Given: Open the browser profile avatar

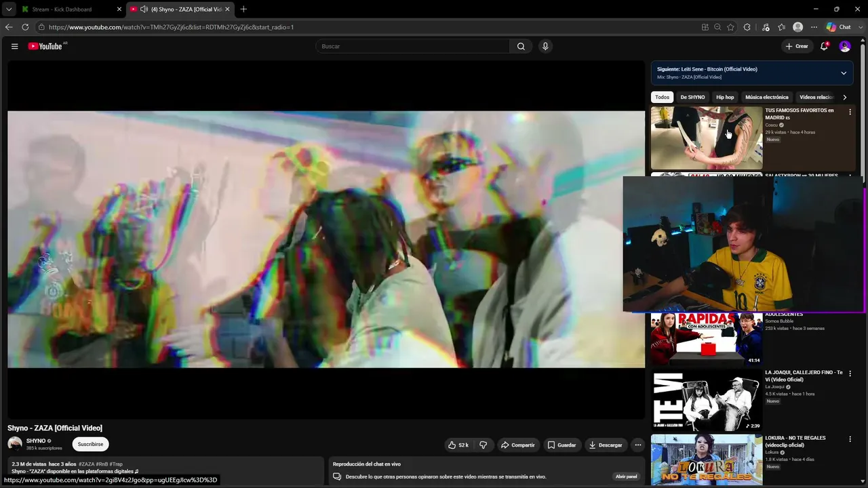Looking at the screenshot, I should [x=798, y=27].
